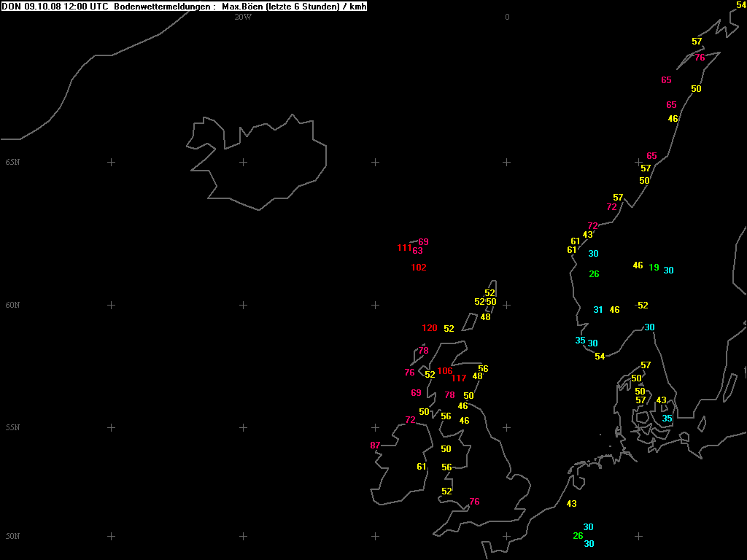Click the red 106 gust marker

tap(444, 371)
